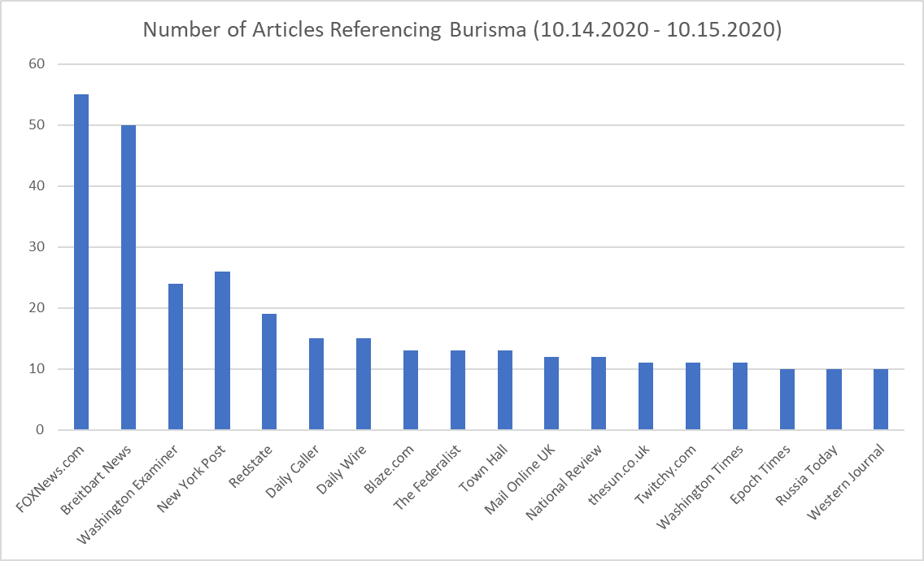924x561 pixels.
Task: Click the Washington Examiner axis label
Action: tap(128, 495)
